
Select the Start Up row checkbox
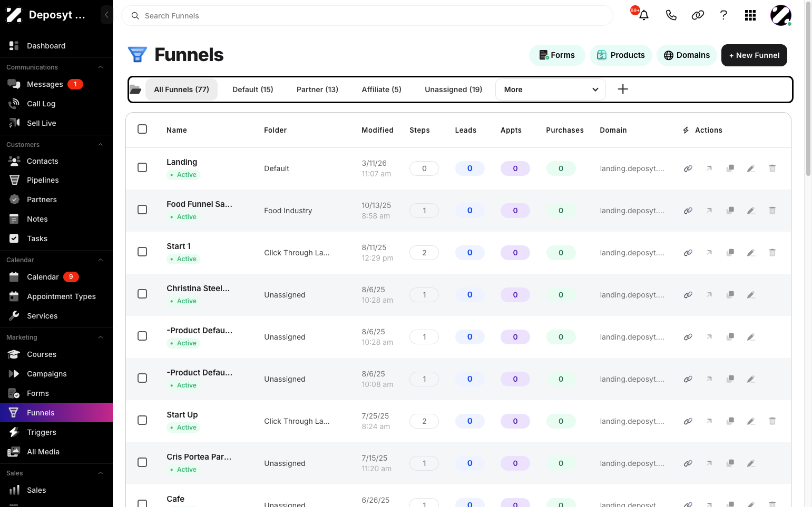coord(142,420)
